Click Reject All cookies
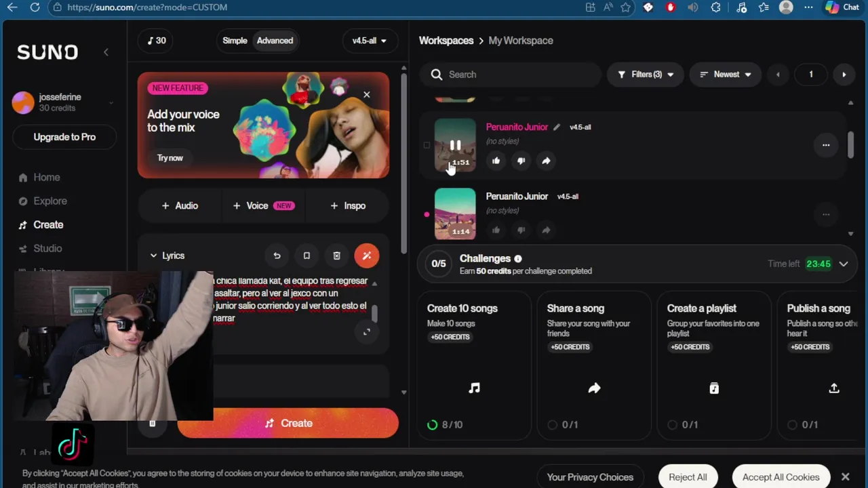The width and height of the screenshot is (868, 488). [688, 477]
